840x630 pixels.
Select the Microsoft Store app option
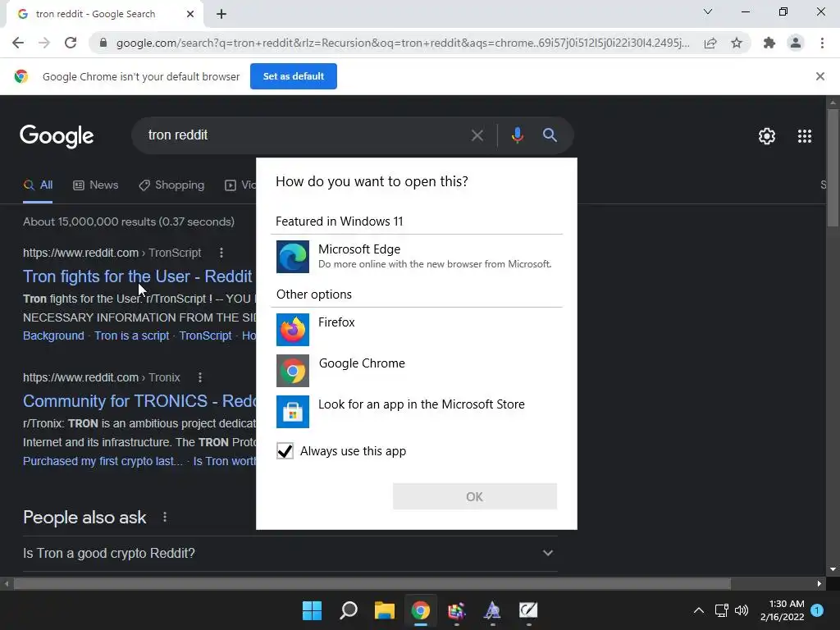[x=416, y=412]
